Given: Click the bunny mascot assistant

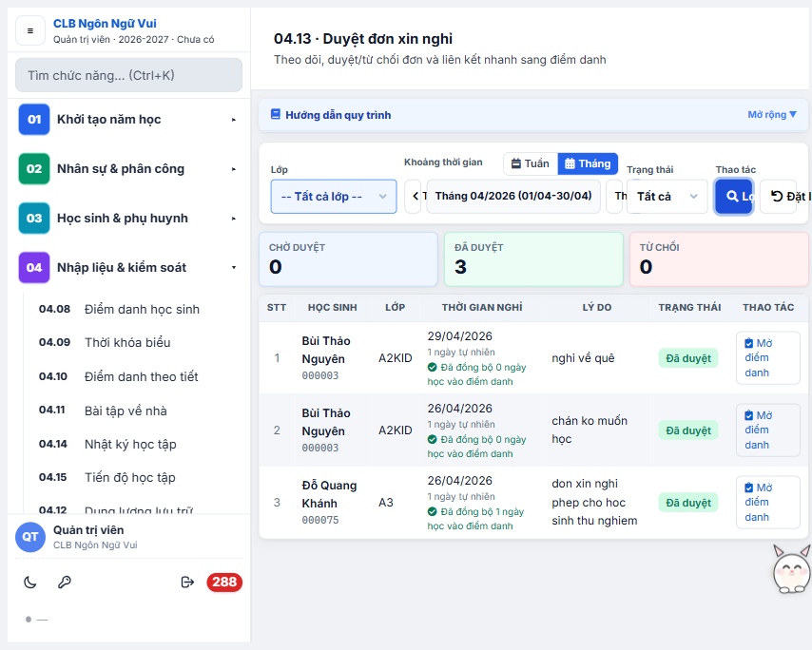Looking at the screenshot, I should [x=791, y=568].
